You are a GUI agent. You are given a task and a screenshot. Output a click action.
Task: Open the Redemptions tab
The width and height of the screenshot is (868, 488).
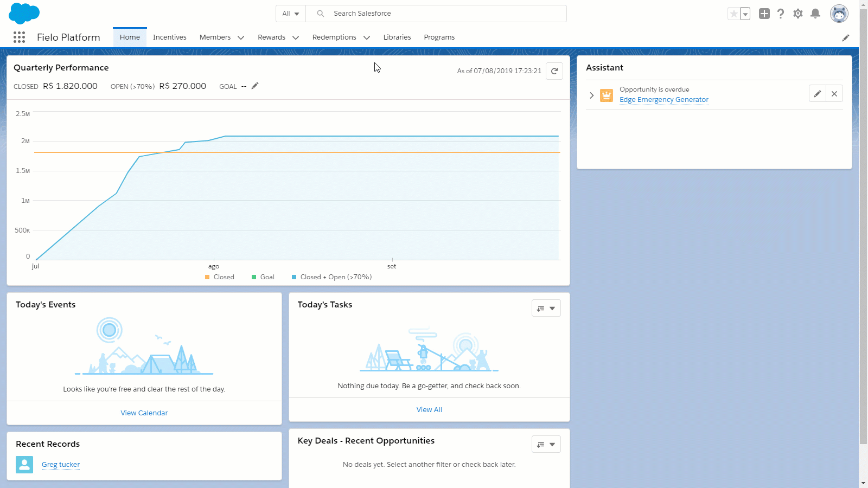pos(334,37)
